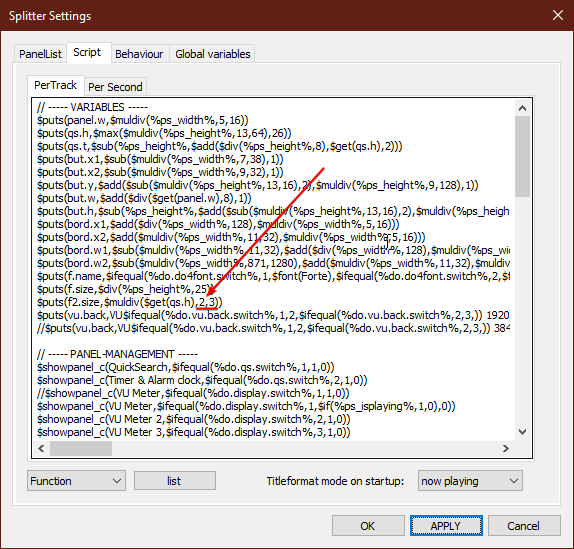Image resolution: width=574 pixels, height=549 pixels.
Task: Click the horizontal scrollbar thumb
Action: click(81, 448)
